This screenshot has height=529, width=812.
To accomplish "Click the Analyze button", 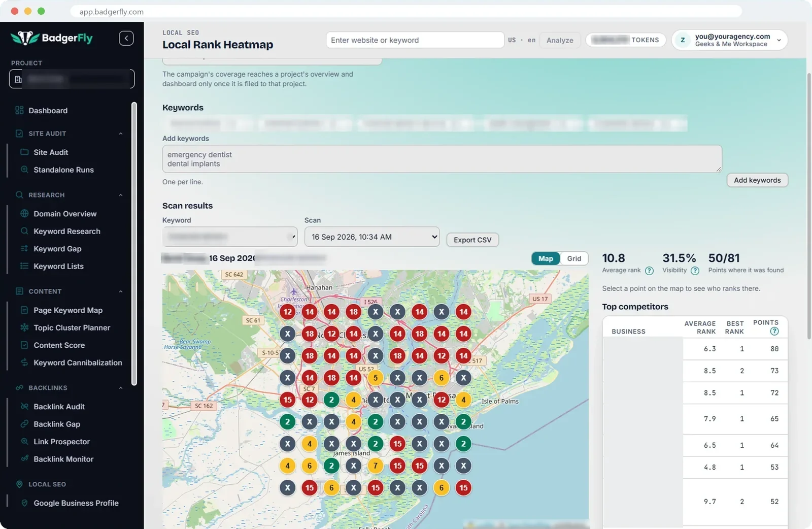I will 560,40.
